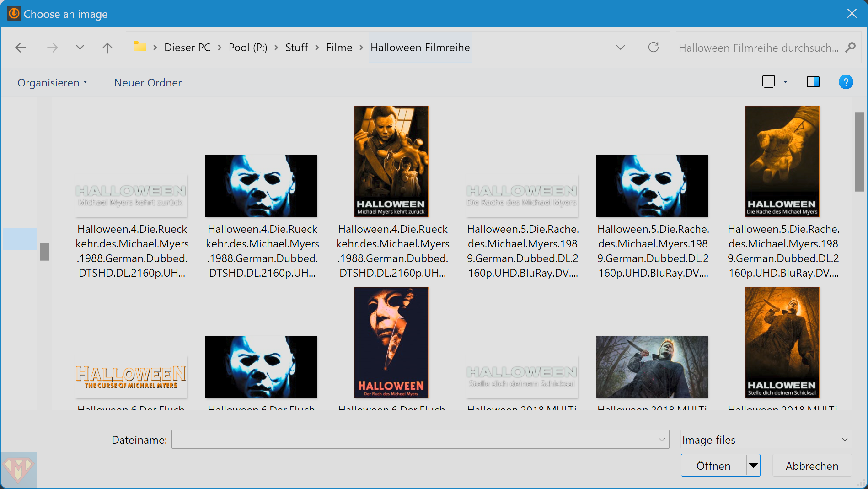Image resolution: width=868 pixels, height=489 pixels.
Task: Expand the Öffnen split-button arrow
Action: point(753,466)
